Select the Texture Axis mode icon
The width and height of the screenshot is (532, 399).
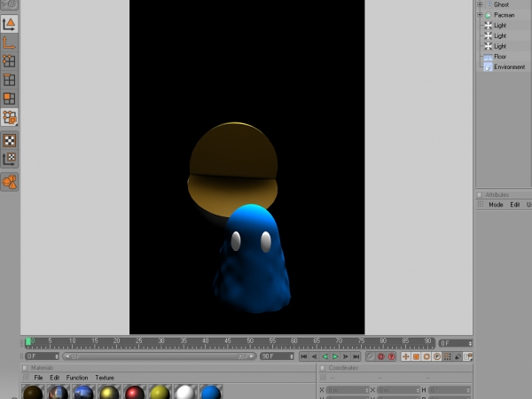9,159
